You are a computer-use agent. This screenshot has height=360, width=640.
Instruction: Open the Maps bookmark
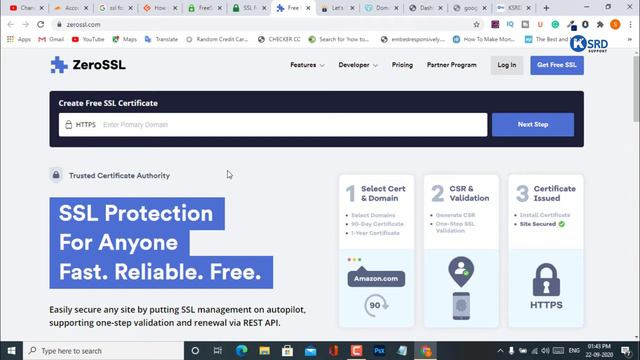pyautogui.click(x=124, y=39)
